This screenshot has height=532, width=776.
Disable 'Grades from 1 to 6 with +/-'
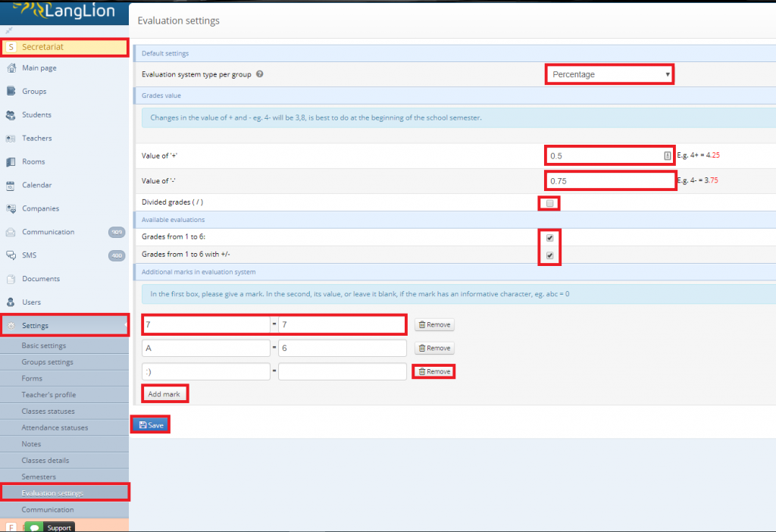pyautogui.click(x=549, y=255)
